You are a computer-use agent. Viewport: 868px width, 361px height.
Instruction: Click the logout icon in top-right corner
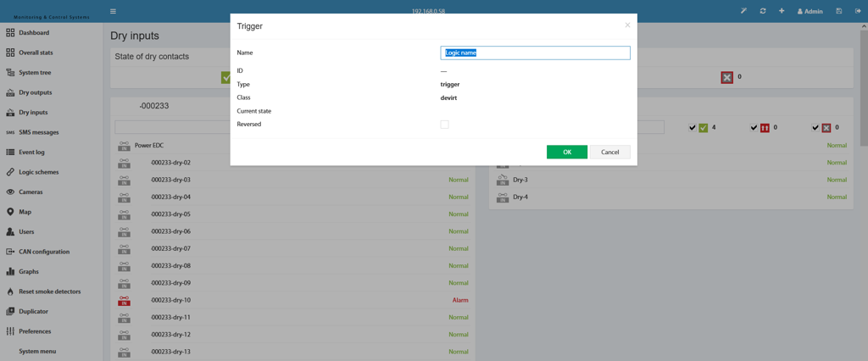858,11
